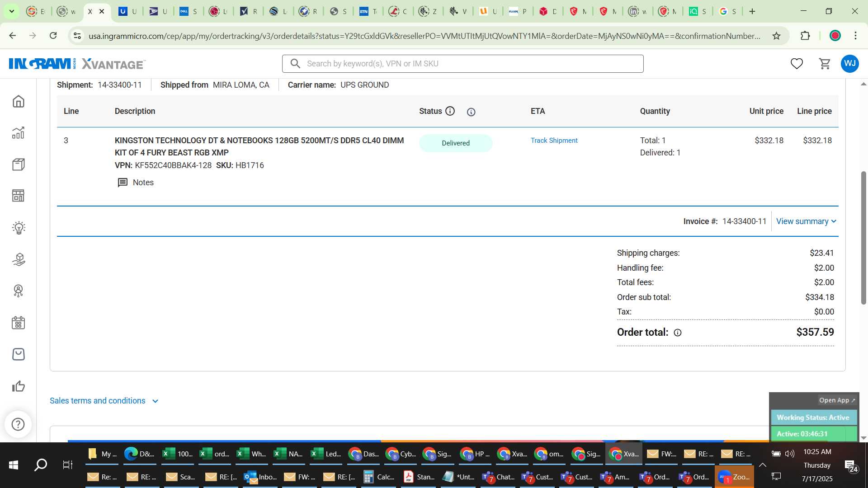The image size is (868, 488).
Task: Expand View summary dropdown
Action: tap(806, 221)
